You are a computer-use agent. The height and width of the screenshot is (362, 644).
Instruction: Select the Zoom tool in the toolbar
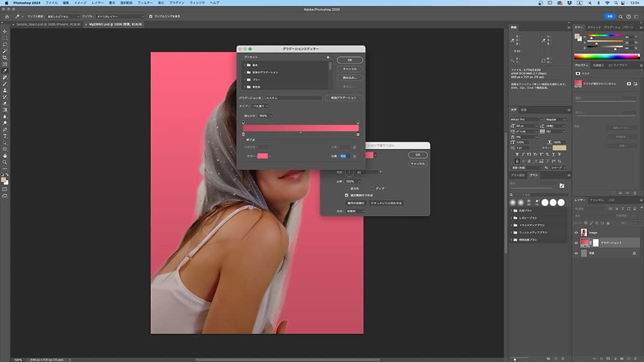pos(5,162)
